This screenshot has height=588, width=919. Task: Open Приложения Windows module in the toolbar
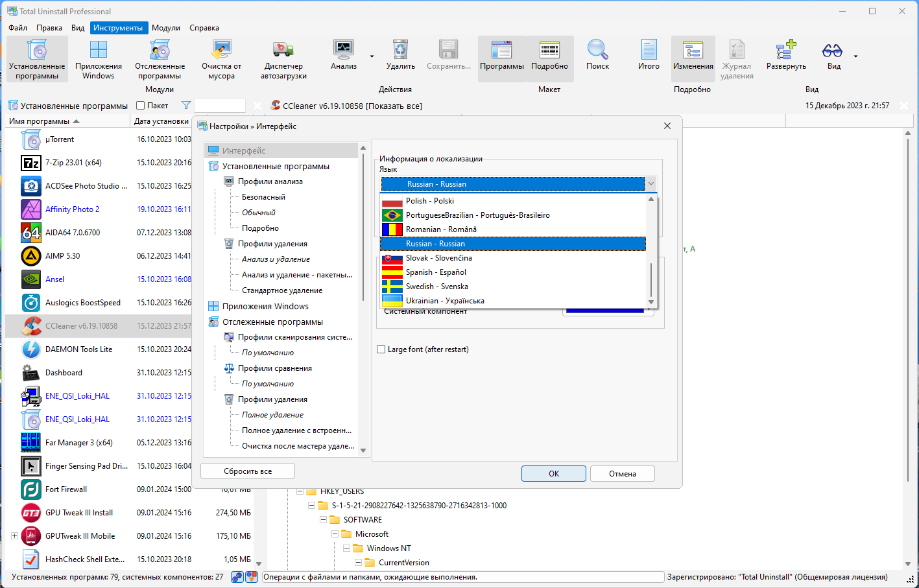99,59
